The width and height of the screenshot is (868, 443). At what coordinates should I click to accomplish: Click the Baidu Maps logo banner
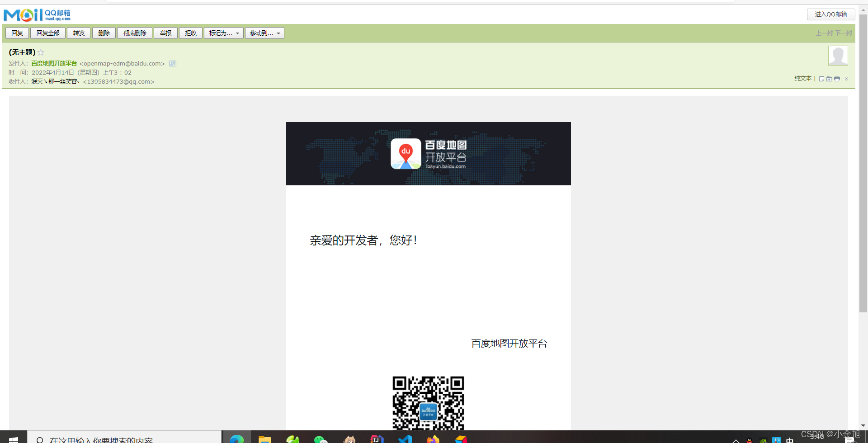[428, 154]
